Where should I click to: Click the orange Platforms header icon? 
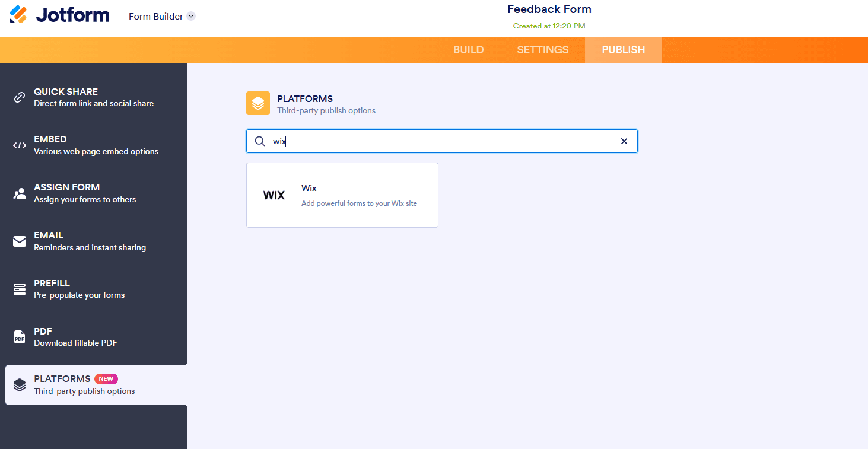coord(257,103)
